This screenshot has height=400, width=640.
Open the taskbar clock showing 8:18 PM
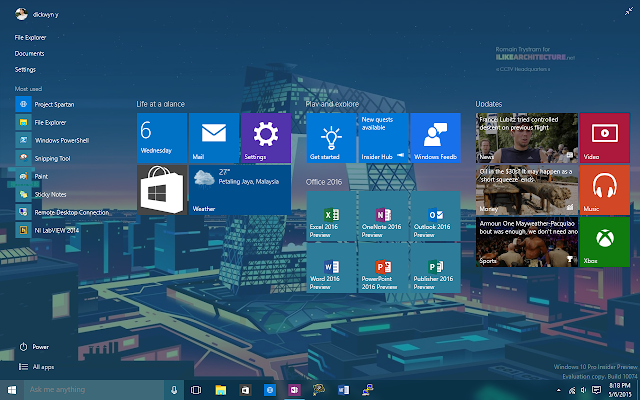619,390
